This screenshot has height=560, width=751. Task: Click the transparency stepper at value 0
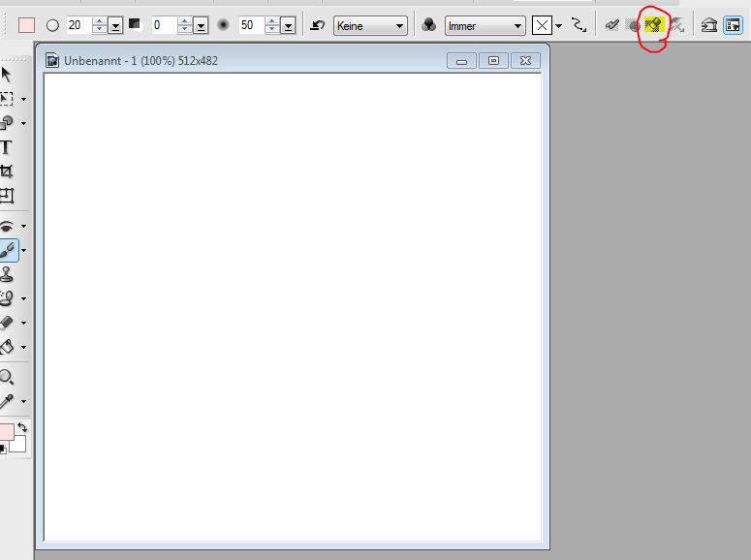click(184, 25)
